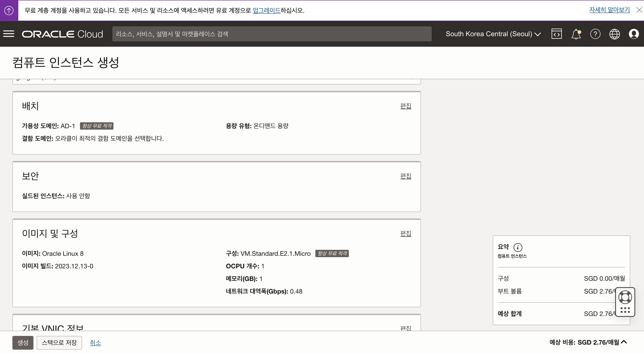Click the 업그레이드 upgrade link
This screenshot has height=354, width=644.
267,10
